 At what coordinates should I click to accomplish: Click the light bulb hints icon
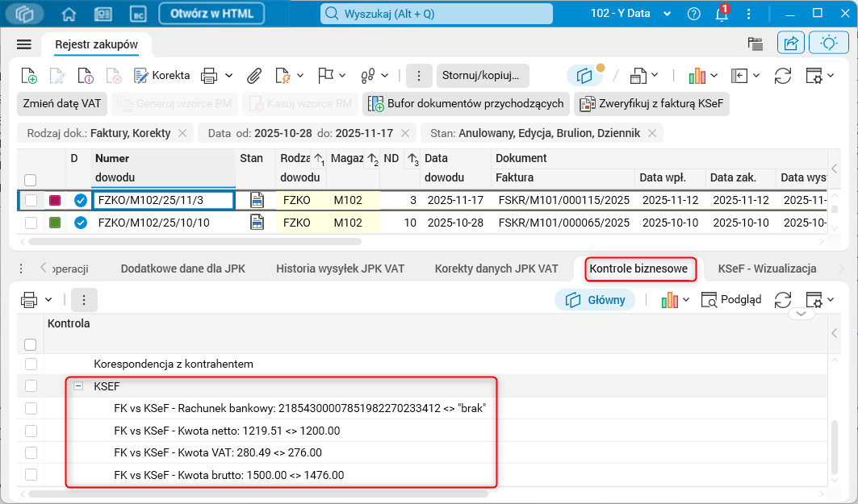(829, 44)
